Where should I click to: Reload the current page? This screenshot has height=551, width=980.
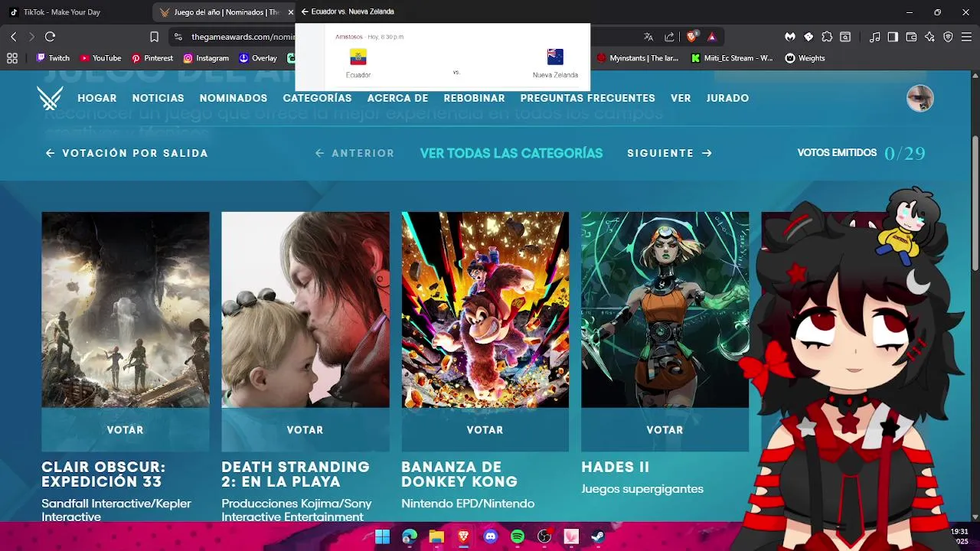pos(50,37)
